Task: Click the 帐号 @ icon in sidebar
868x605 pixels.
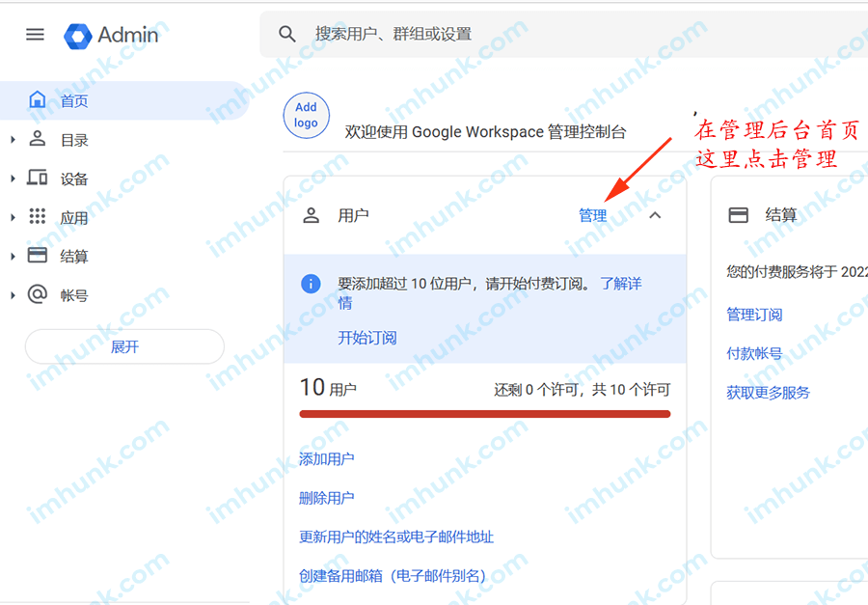Action: (x=37, y=294)
